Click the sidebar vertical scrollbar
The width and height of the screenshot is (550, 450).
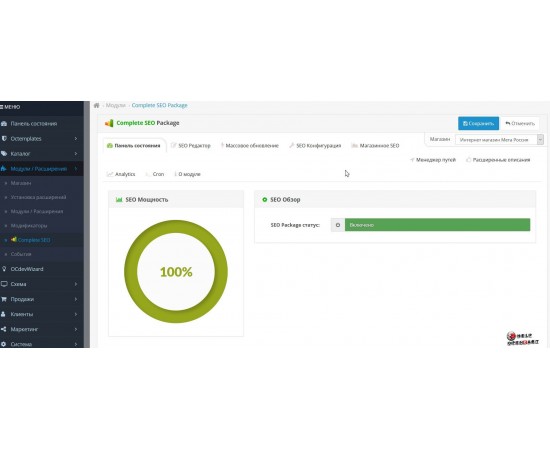point(87,224)
